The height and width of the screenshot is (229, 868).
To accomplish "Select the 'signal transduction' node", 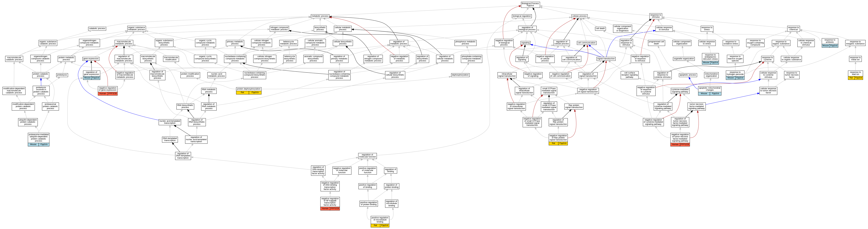I will tap(606, 59).
